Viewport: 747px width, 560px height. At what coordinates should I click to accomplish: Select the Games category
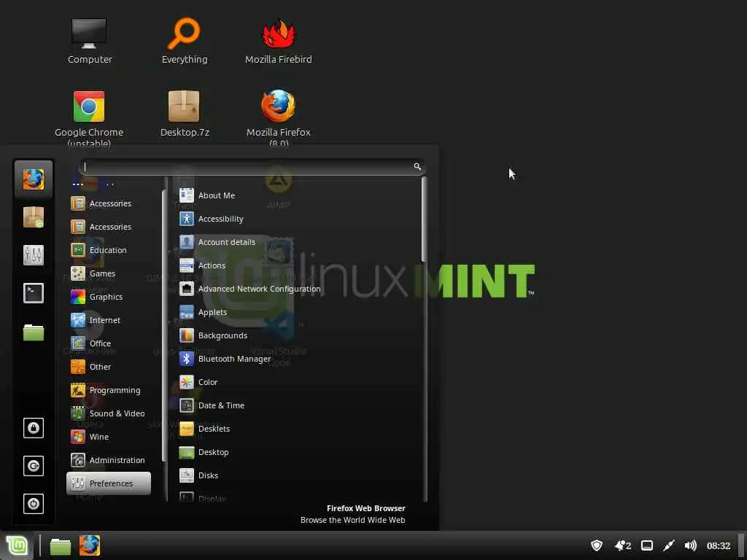[x=108, y=273]
